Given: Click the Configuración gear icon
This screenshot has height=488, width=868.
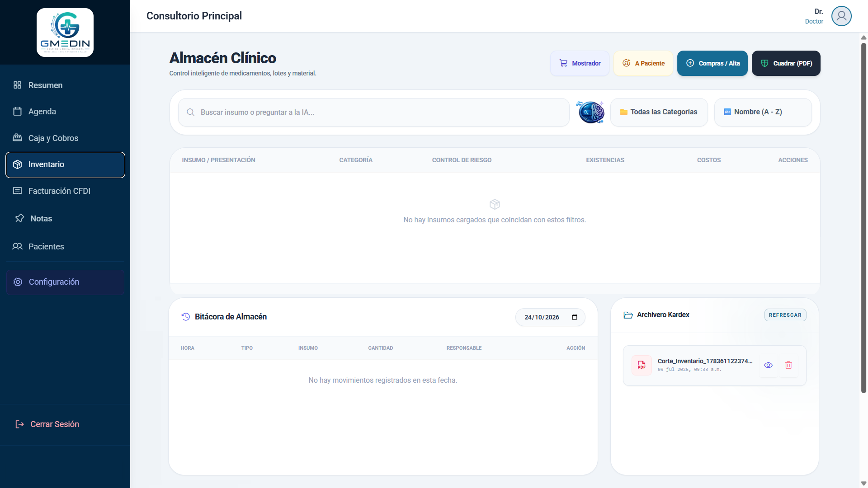Looking at the screenshot, I should [x=18, y=282].
